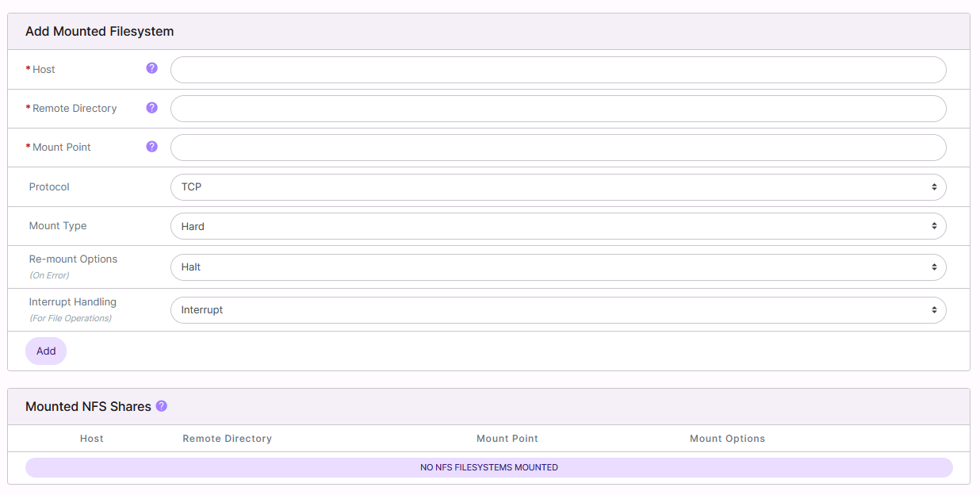
Task: Open the Remote Directory help tooltip icon
Action: coord(152,108)
